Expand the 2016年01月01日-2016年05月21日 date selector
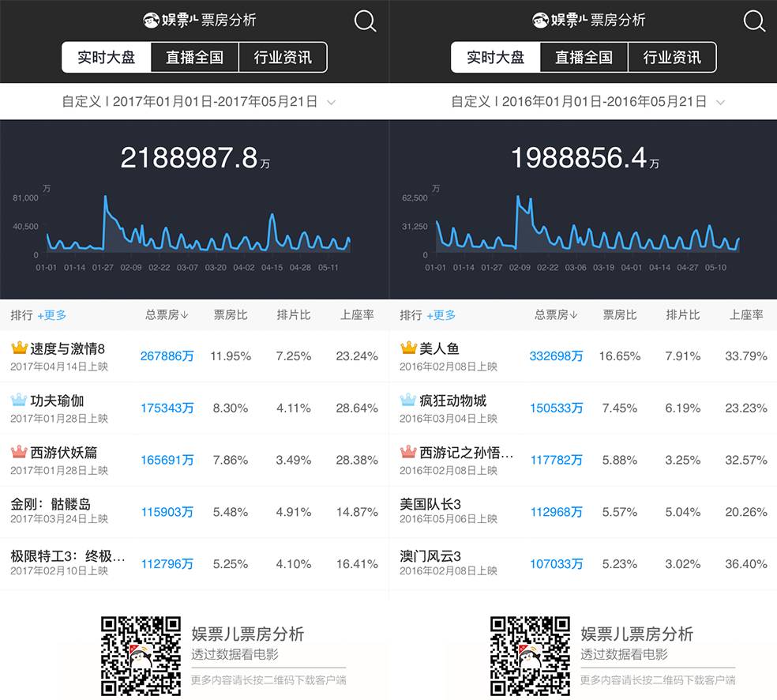777x700 pixels. [587, 102]
